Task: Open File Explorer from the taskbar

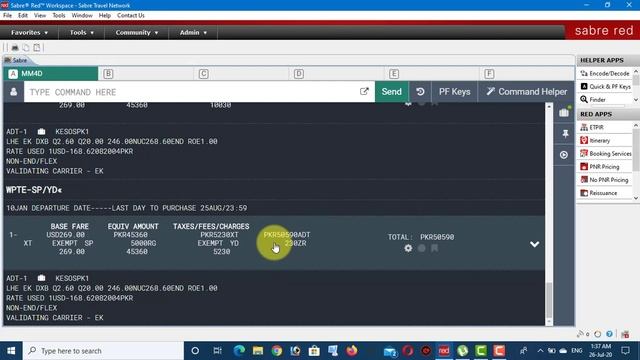Action: pyautogui.click(x=258, y=351)
